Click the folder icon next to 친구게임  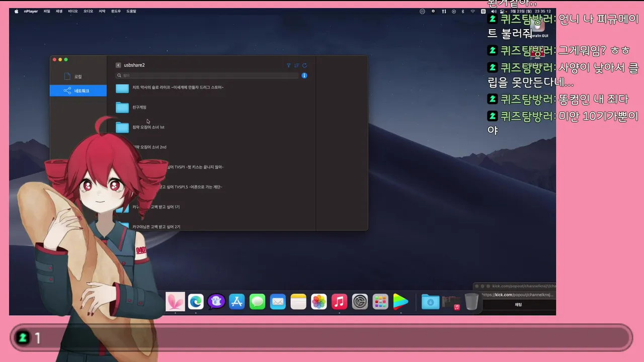(x=122, y=107)
